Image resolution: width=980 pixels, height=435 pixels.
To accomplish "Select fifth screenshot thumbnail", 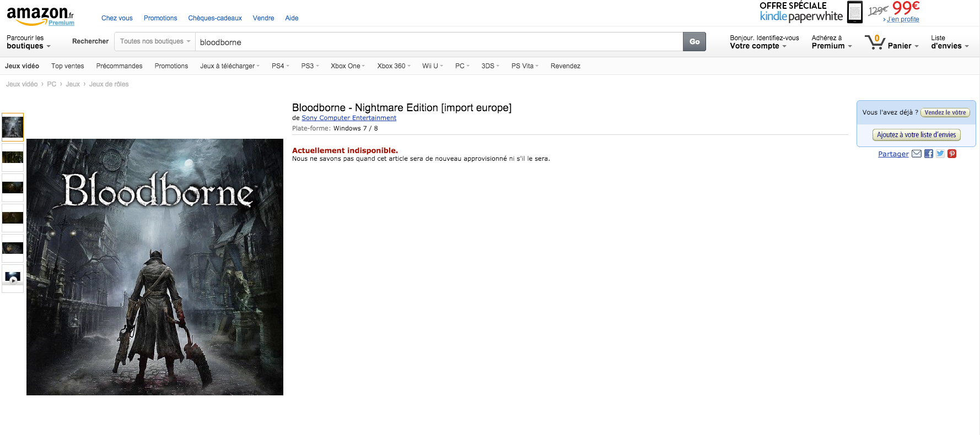I will point(13,248).
